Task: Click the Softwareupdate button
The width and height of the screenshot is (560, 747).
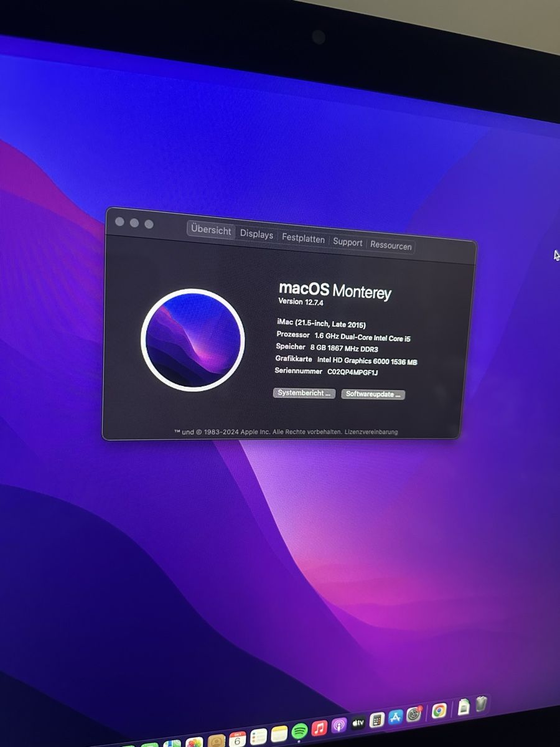Action: point(373,395)
